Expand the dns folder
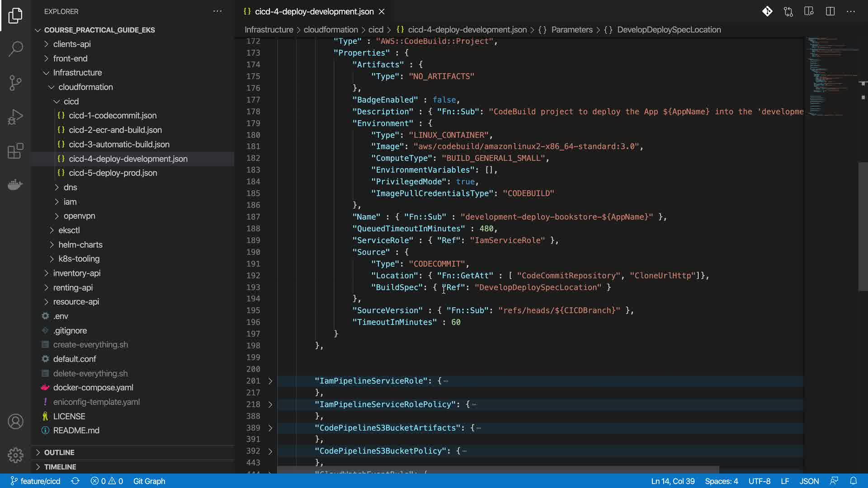Image resolution: width=868 pixels, height=488 pixels. [x=70, y=187]
